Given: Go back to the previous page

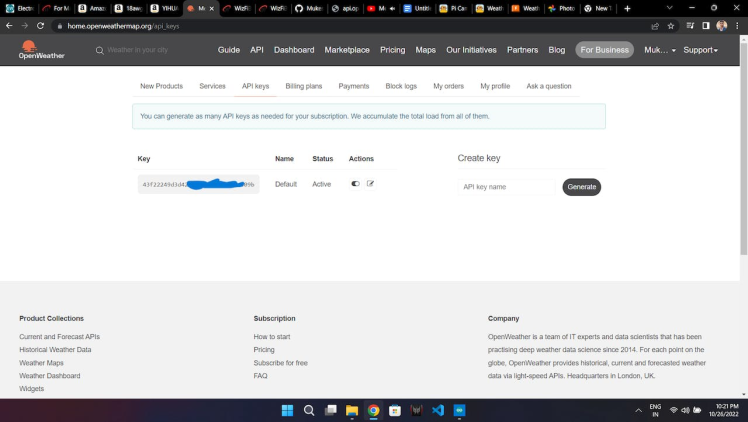Looking at the screenshot, I should tap(9, 26).
